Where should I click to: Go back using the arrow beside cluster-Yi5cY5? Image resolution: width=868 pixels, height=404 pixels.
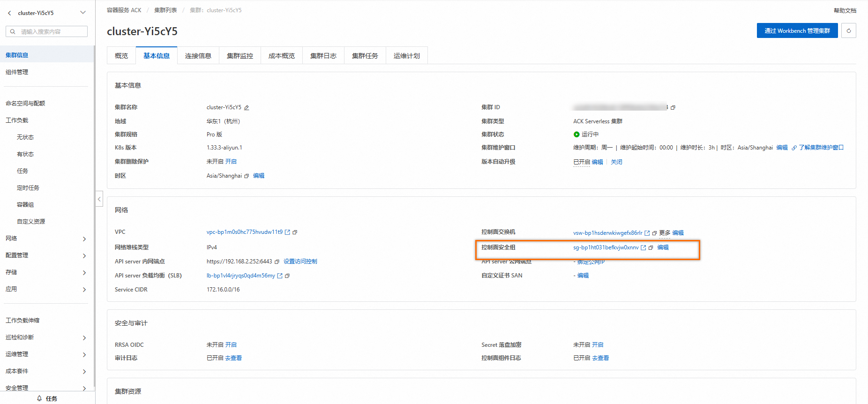pyautogui.click(x=9, y=13)
